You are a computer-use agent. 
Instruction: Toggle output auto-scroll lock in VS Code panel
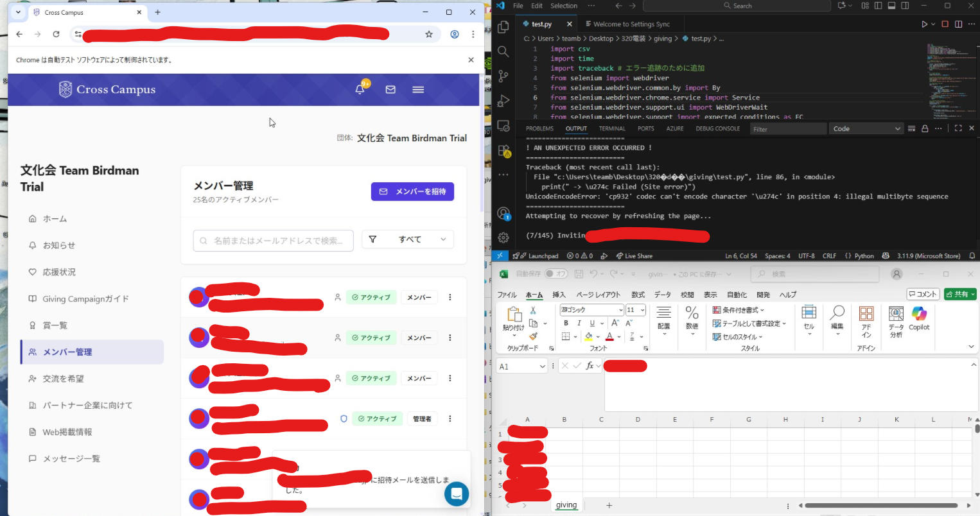point(925,129)
